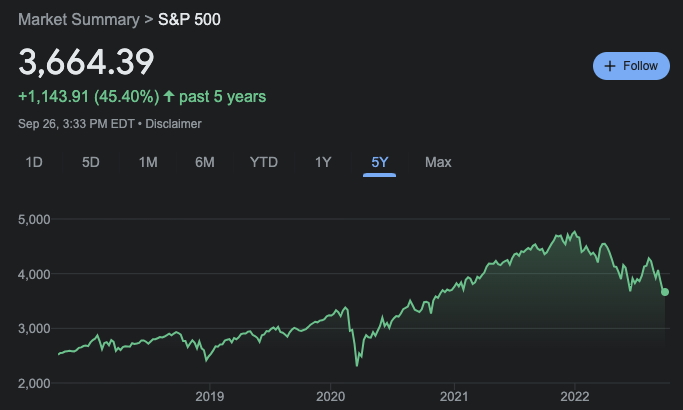
Task: Click the plus icon in Follow
Action: pyautogui.click(x=609, y=66)
